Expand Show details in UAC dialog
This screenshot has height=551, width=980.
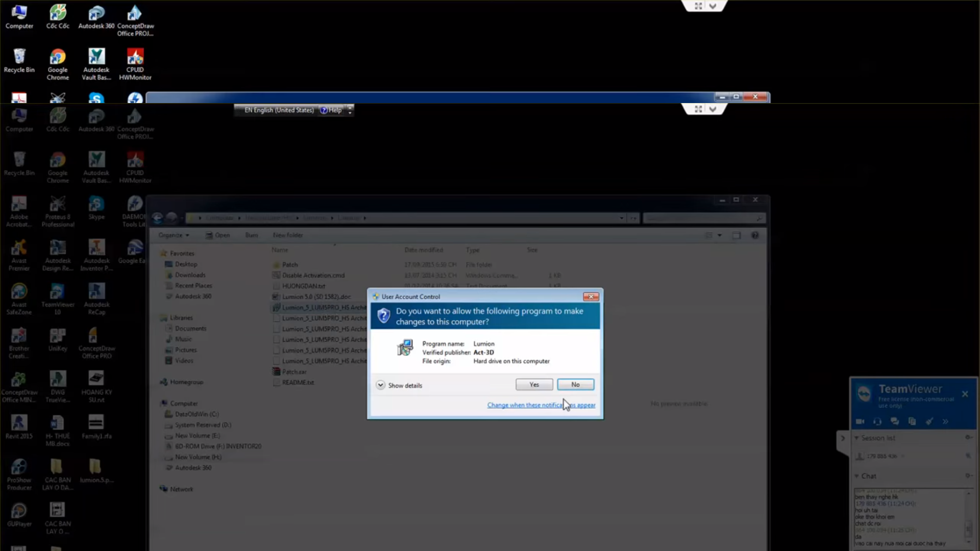(381, 385)
